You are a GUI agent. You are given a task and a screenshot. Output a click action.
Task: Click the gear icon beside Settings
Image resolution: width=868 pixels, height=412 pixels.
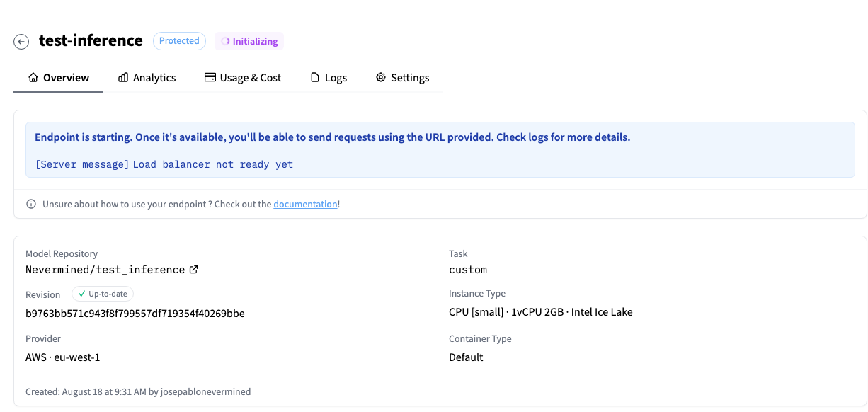(x=381, y=78)
